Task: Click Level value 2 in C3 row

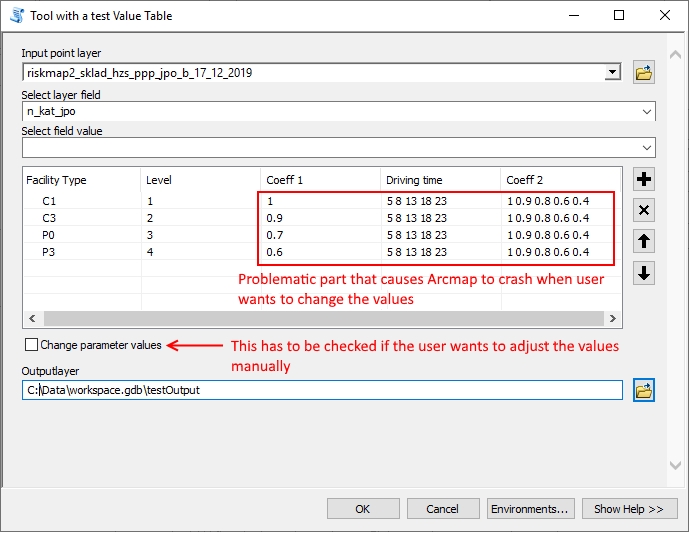Action: pyautogui.click(x=150, y=218)
